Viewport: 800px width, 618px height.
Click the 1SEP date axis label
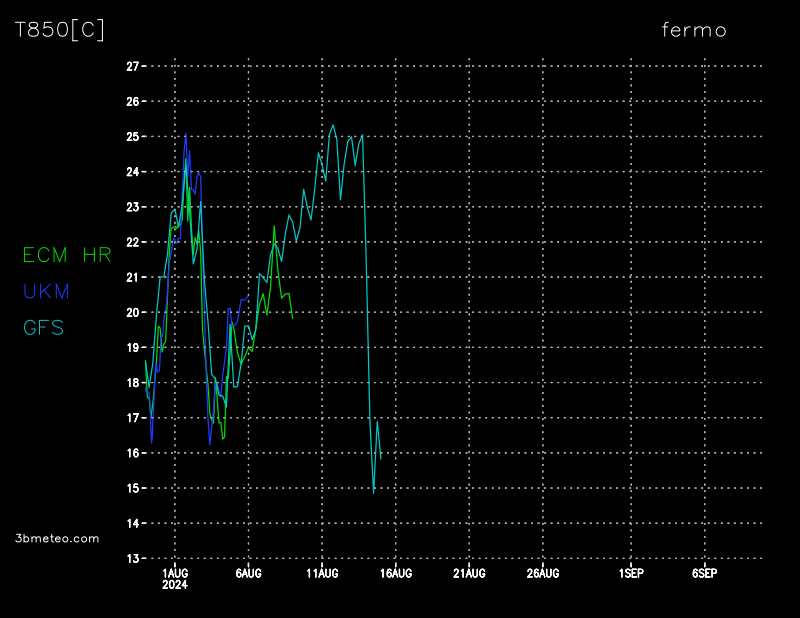pyautogui.click(x=630, y=573)
